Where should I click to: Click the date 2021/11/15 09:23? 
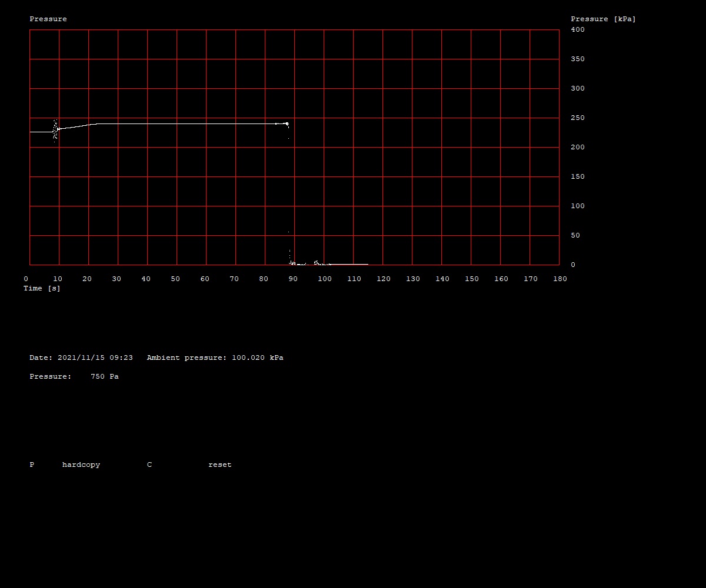pos(95,358)
